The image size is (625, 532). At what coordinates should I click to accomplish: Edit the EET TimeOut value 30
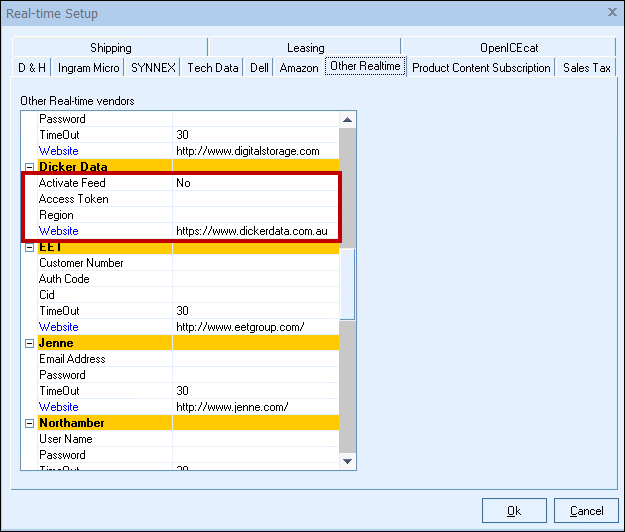click(x=256, y=311)
